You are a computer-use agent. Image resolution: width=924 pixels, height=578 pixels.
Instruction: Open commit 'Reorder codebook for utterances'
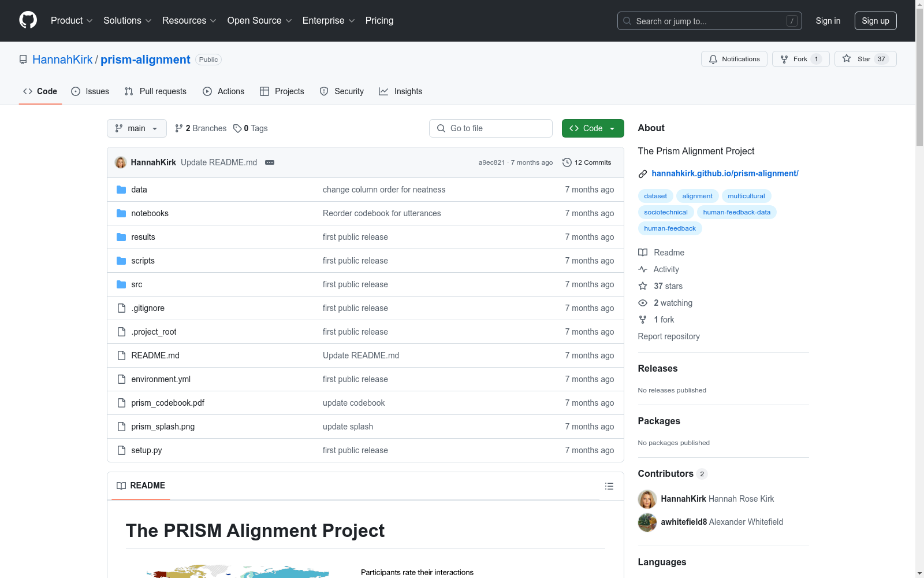click(382, 213)
